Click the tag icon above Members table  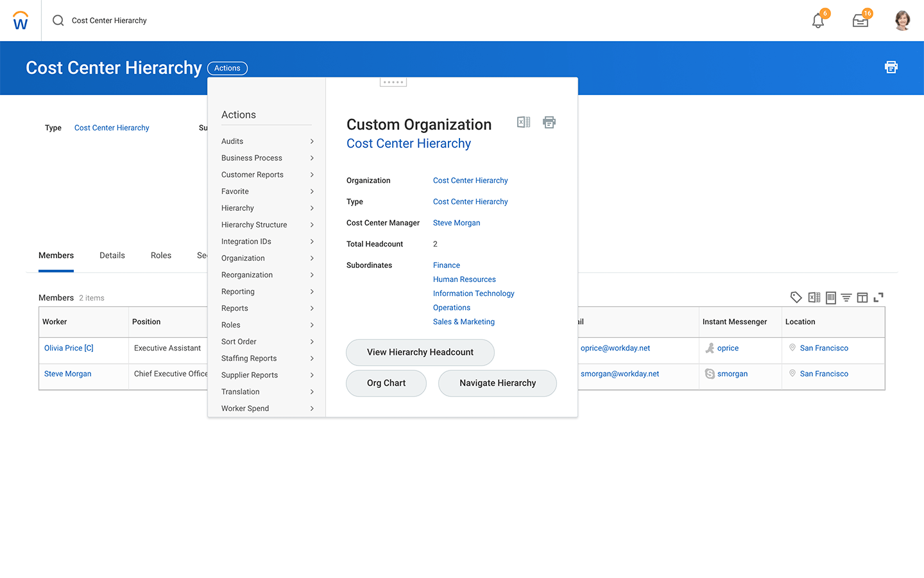pos(796,297)
